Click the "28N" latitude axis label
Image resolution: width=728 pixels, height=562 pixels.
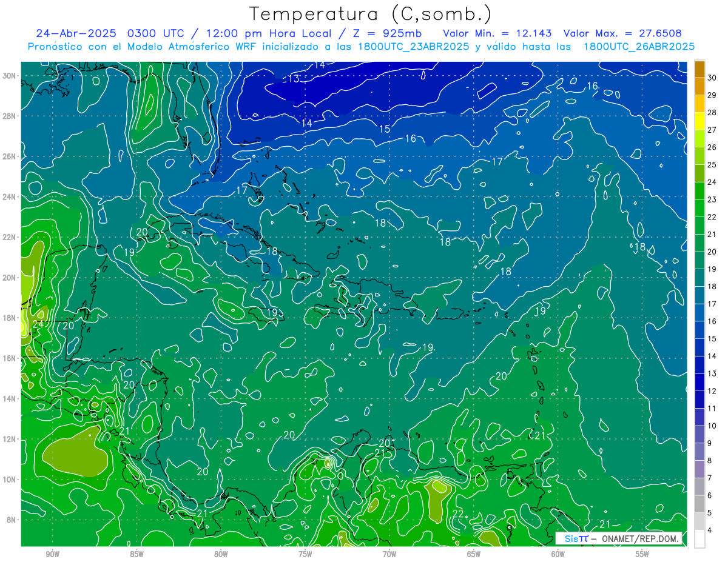point(10,116)
